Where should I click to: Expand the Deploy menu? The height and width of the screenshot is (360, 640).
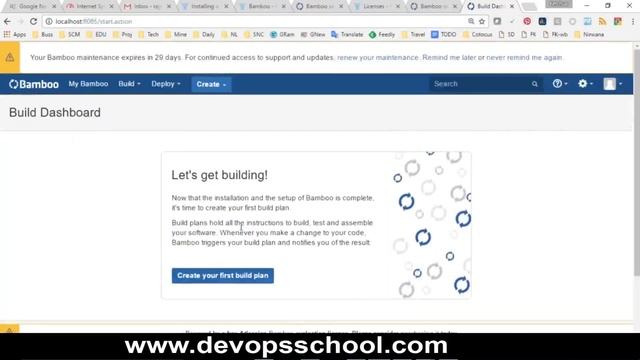166,84
